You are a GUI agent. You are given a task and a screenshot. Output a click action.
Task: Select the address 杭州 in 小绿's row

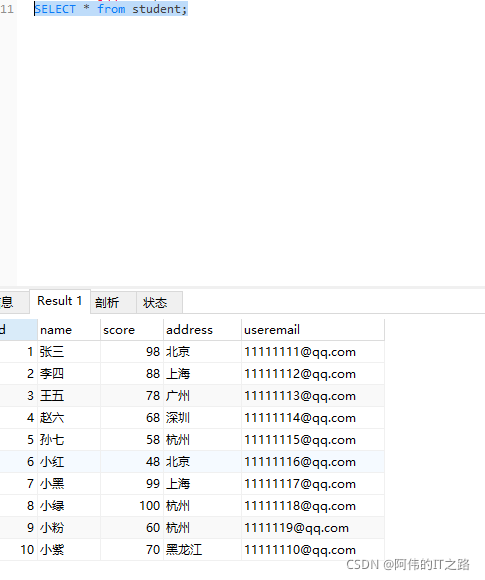[202, 506]
